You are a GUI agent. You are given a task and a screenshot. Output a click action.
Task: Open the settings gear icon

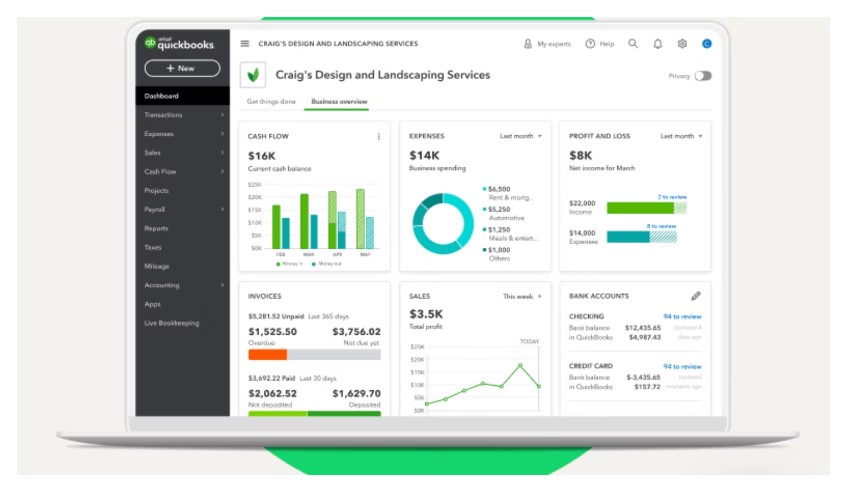tap(682, 43)
